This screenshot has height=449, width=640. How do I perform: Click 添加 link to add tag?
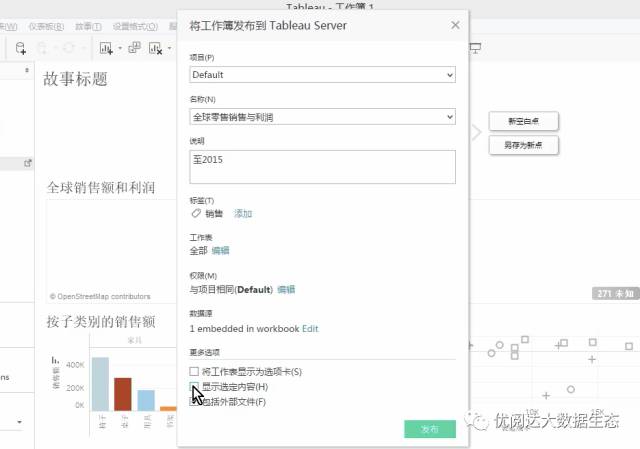[x=243, y=213]
